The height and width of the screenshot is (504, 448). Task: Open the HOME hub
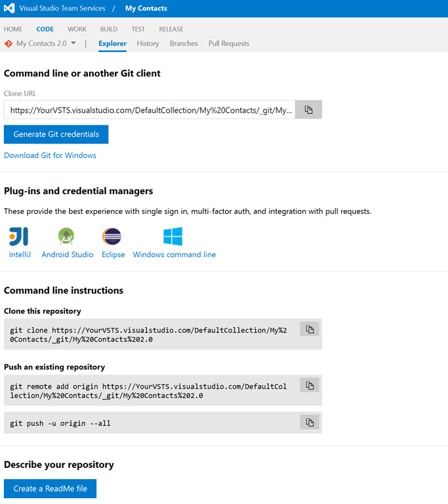pyautogui.click(x=13, y=30)
